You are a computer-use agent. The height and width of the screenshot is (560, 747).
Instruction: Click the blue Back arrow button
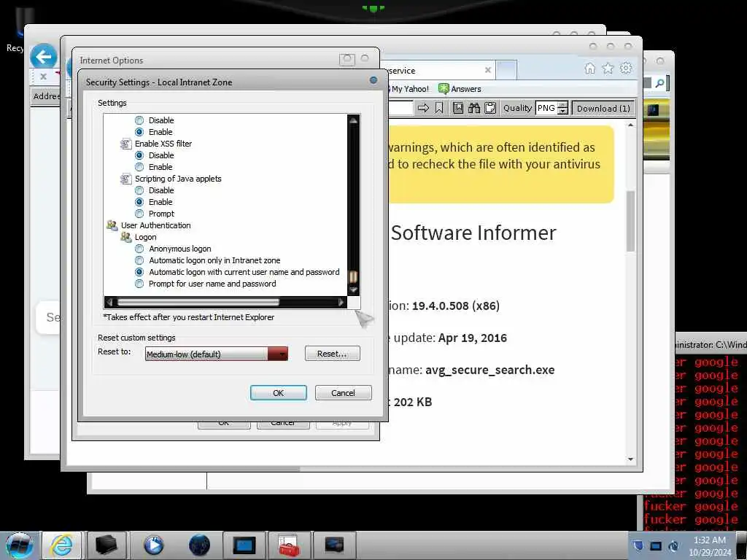click(x=44, y=57)
